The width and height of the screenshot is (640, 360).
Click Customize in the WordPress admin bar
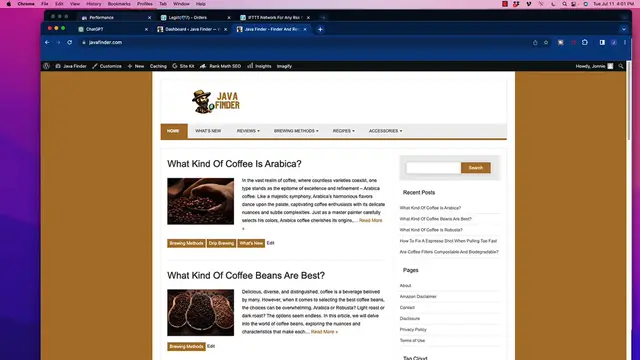107,66
